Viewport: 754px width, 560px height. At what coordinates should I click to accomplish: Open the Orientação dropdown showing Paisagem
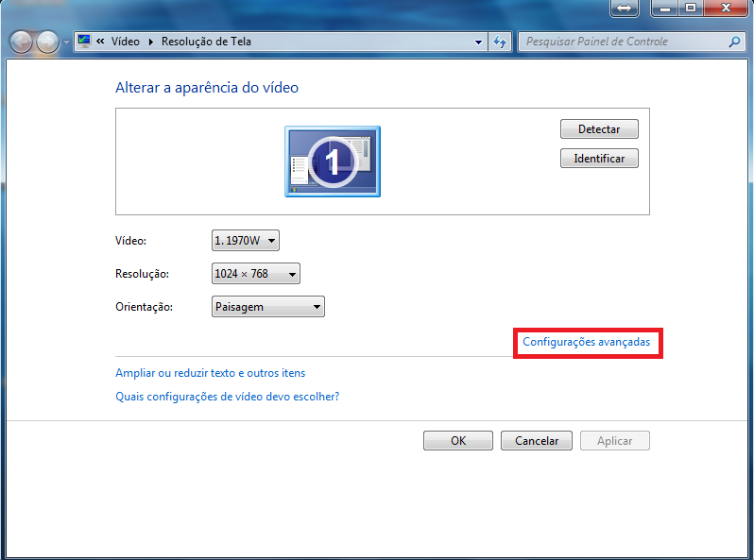[267, 307]
